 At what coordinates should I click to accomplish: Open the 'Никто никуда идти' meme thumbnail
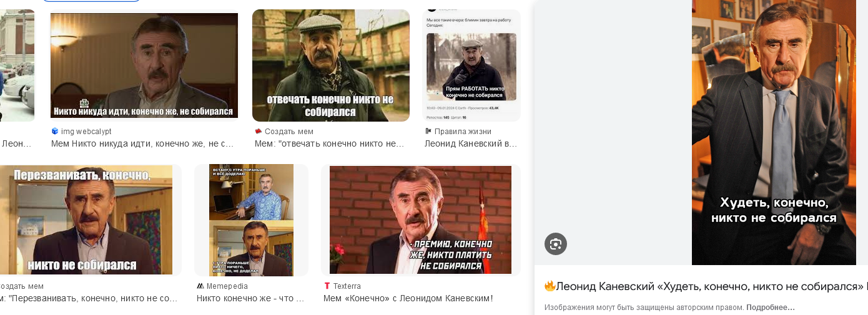tap(144, 65)
